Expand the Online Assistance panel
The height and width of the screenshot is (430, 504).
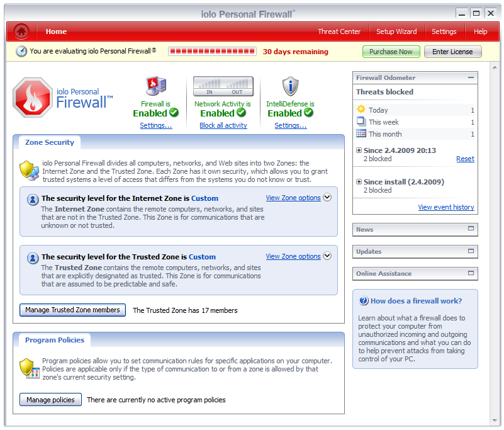(471, 273)
